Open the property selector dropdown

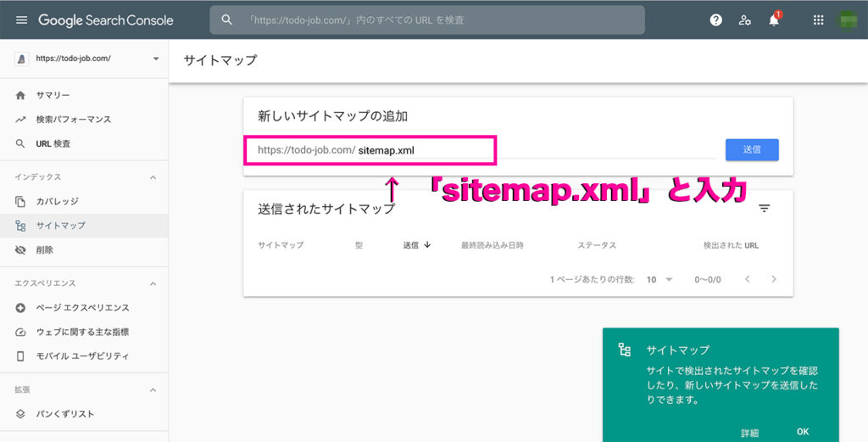tap(156, 59)
